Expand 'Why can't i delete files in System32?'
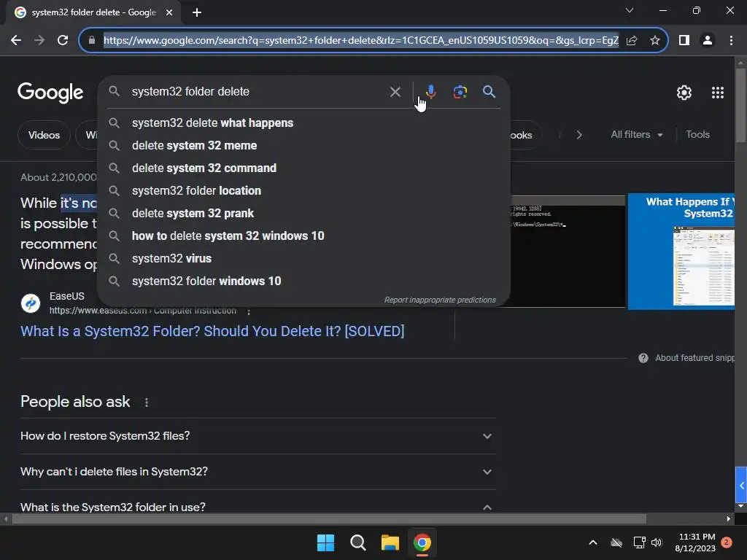The height and width of the screenshot is (560, 747). pos(258,472)
